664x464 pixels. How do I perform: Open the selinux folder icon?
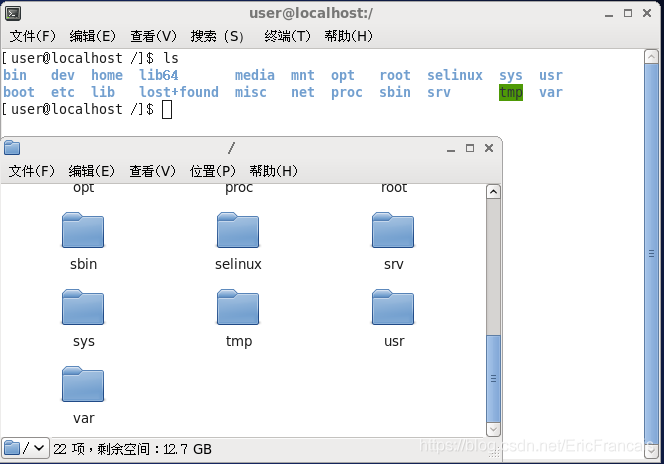[238, 230]
